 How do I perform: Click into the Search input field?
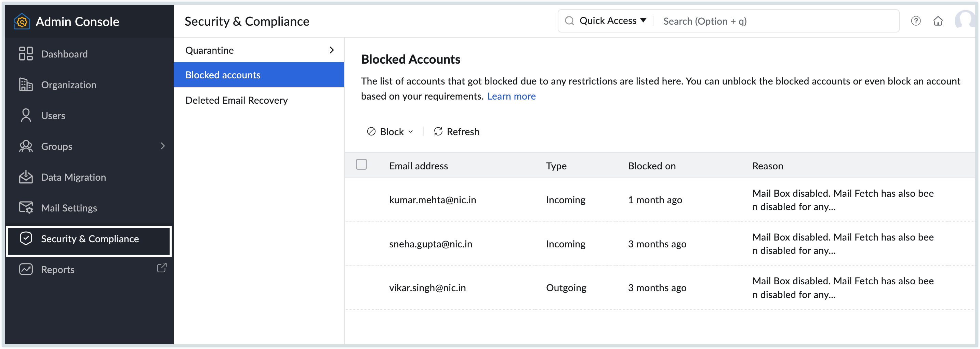pyautogui.click(x=776, y=21)
